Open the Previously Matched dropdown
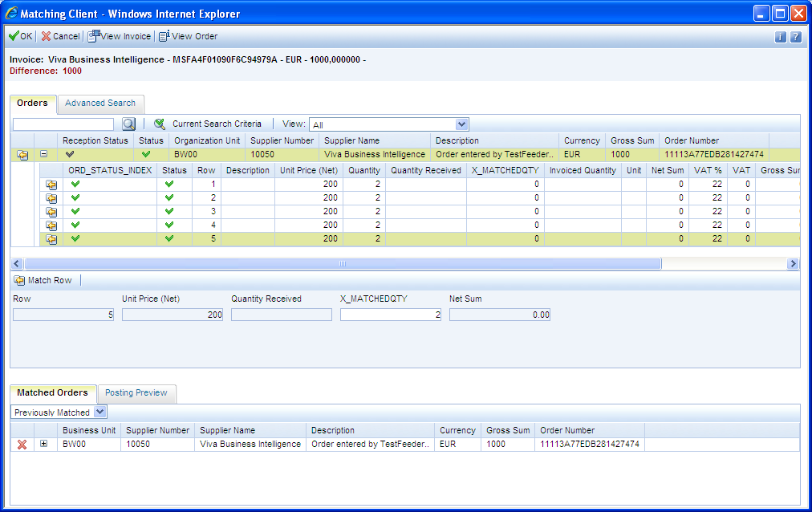 pyautogui.click(x=59, y=412)
